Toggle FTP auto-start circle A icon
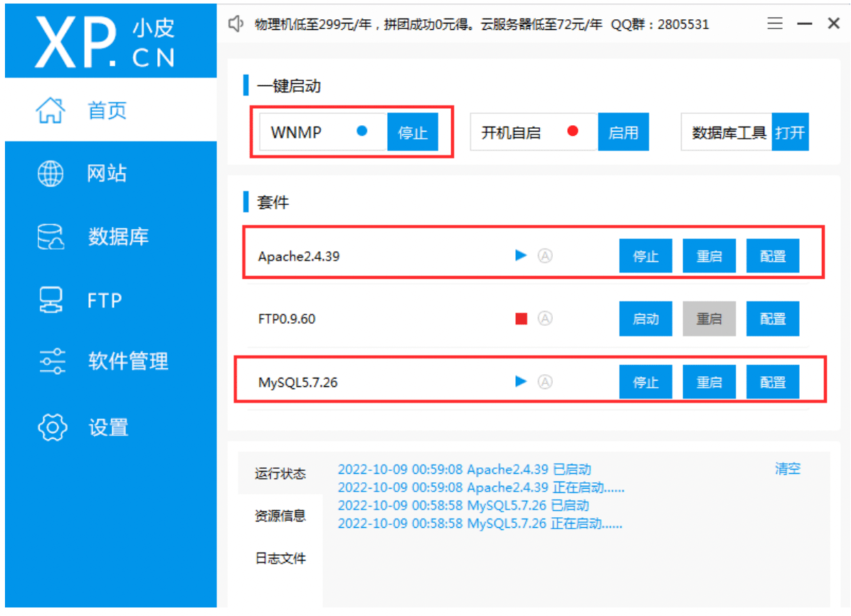The image size is (851, 616). 545,319
